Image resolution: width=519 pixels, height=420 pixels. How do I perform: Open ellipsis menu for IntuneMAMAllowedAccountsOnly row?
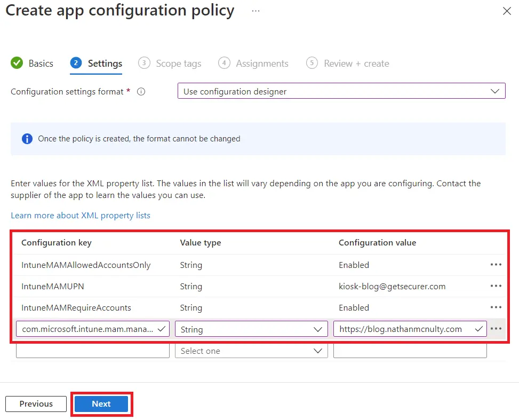[496, 265]
